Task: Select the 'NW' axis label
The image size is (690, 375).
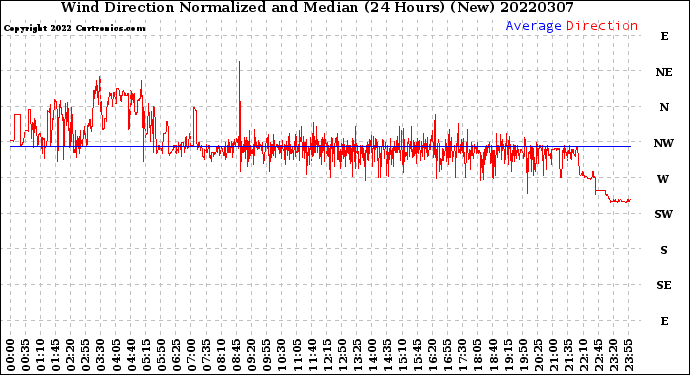Action: (x=664, y=143)
